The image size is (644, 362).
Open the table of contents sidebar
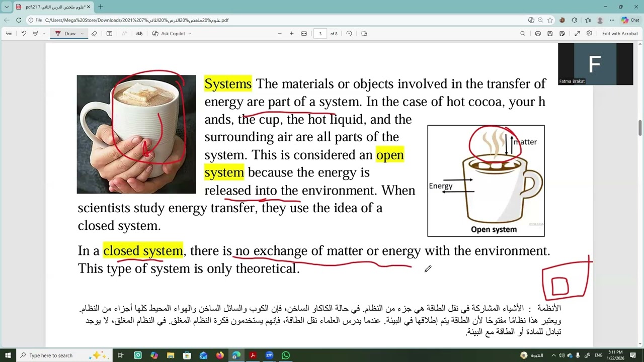point(9,34)
